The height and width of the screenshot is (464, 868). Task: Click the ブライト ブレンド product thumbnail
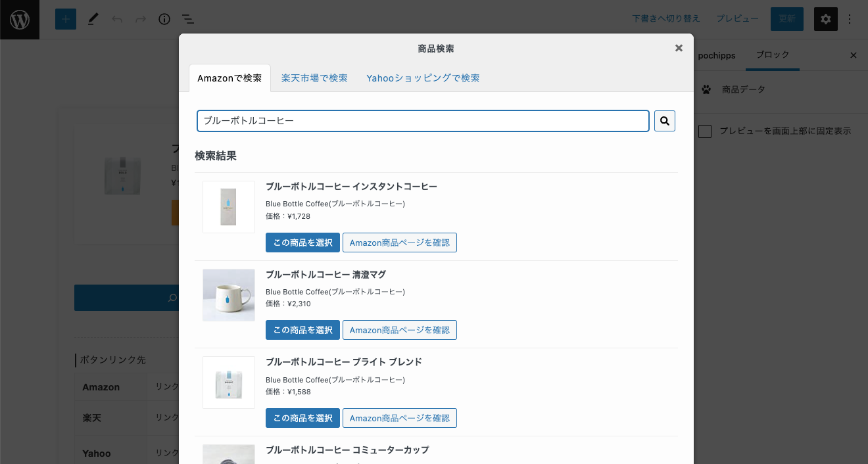(229, 383)
